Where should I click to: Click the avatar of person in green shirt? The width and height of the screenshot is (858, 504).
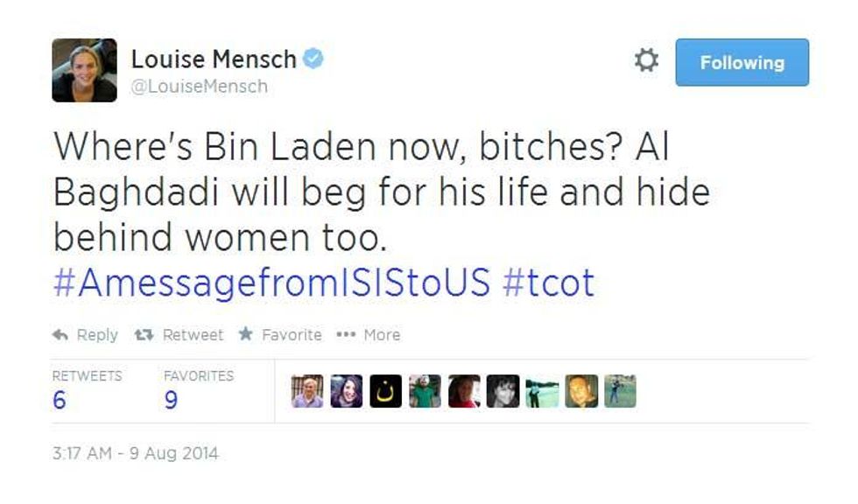click(425, 391)
